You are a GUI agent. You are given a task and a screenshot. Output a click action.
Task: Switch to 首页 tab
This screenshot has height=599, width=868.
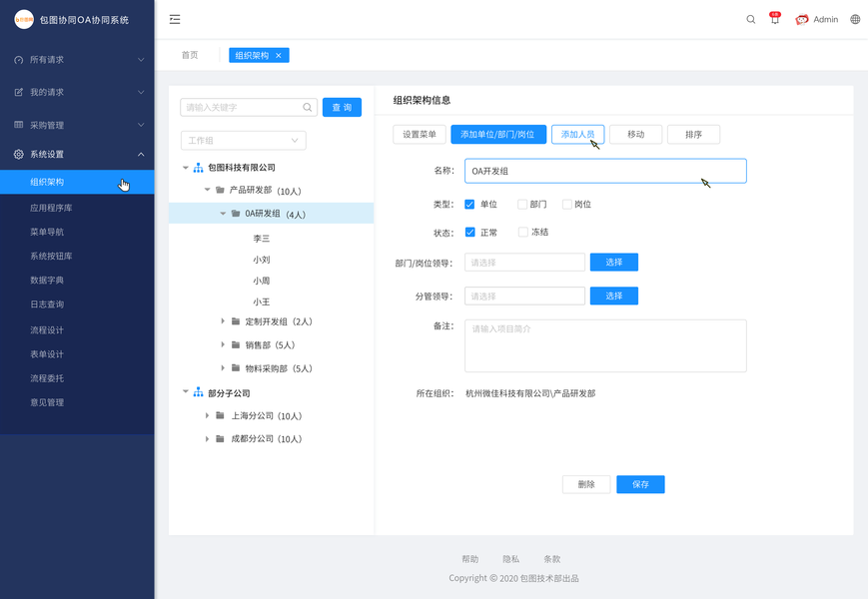coord(190,55)
